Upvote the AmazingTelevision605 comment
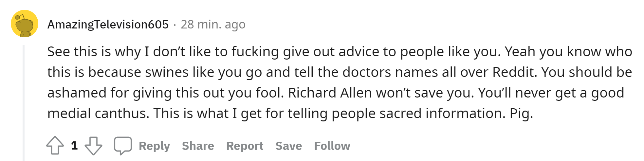The image size is (644, 161). pyautogui.click(x=55, y=145)
